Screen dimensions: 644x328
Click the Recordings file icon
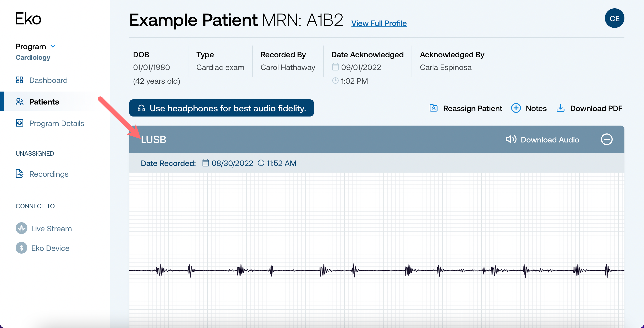tap(20, 174)
